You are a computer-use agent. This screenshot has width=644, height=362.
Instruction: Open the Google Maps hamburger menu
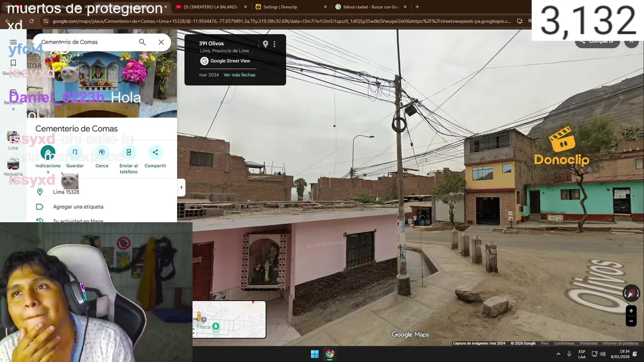(13, 42)
